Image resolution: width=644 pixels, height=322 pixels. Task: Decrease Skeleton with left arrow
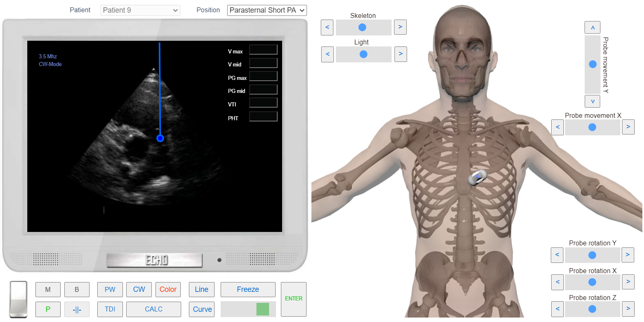(327, 27)
